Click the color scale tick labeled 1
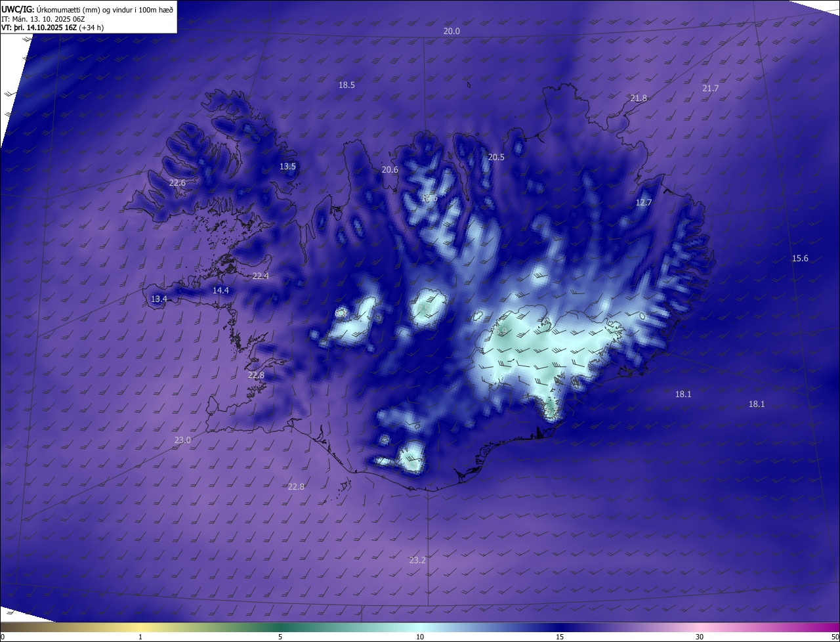Image resolution: width=840 pixels, height=642 pixels. point(140,637)
